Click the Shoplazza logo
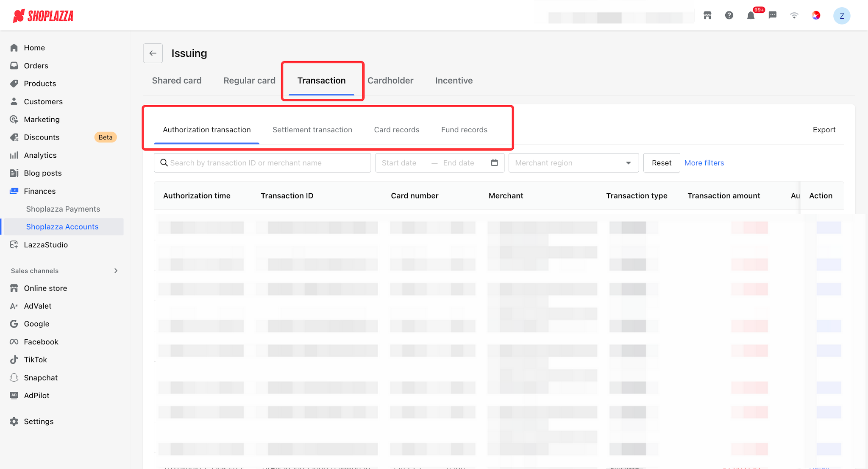This screenshot has height=469, width=868. pos(43,16)
